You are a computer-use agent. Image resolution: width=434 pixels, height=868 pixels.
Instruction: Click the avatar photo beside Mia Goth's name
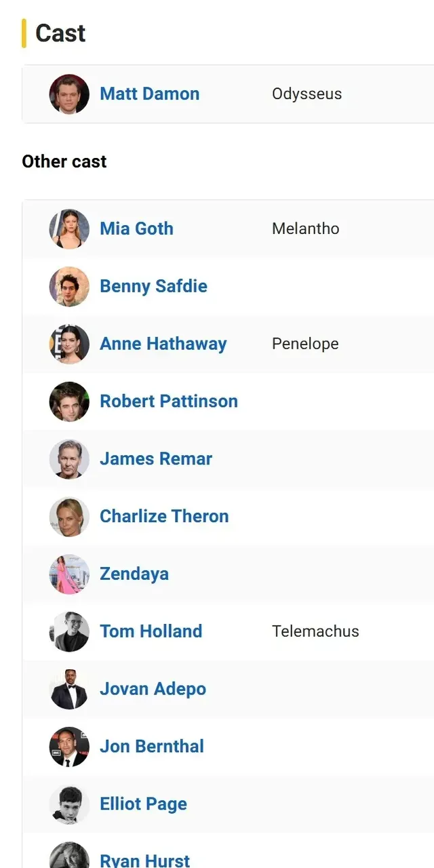click(x=69, y=229)
